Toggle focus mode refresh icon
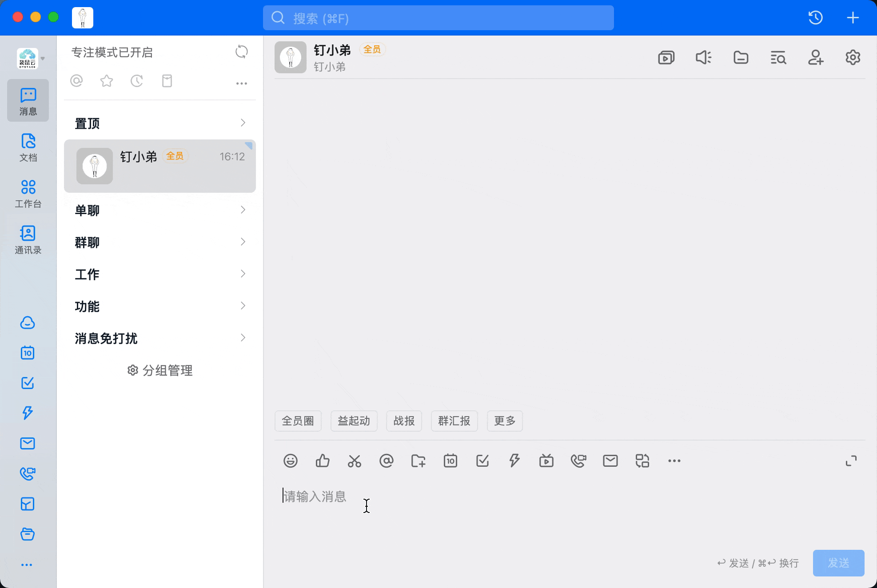Screen dimensions: 877x588 click(241, 52)
